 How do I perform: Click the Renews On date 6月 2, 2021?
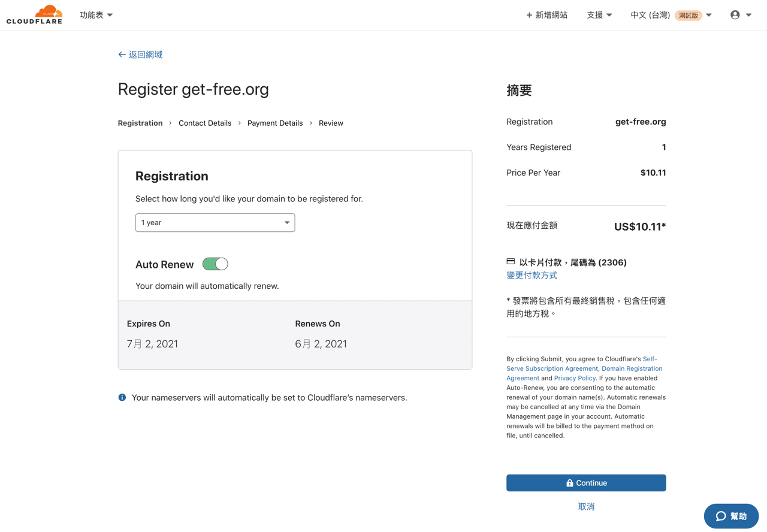(321, 344)
